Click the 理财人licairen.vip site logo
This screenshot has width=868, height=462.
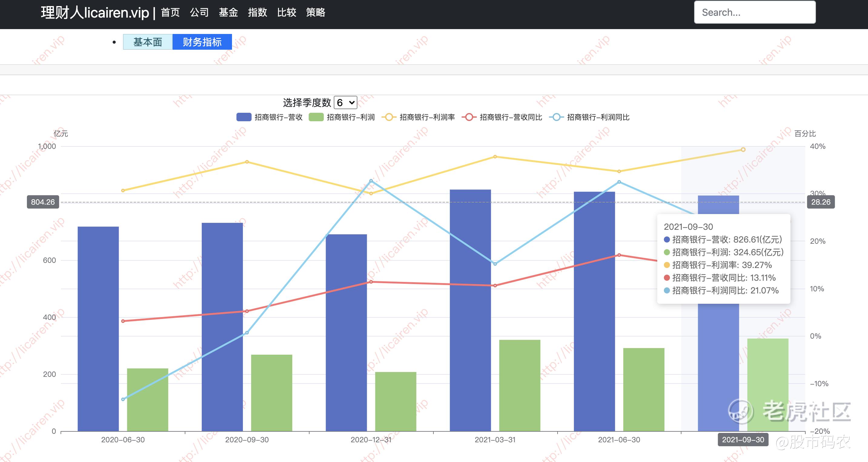coord(95,12)
